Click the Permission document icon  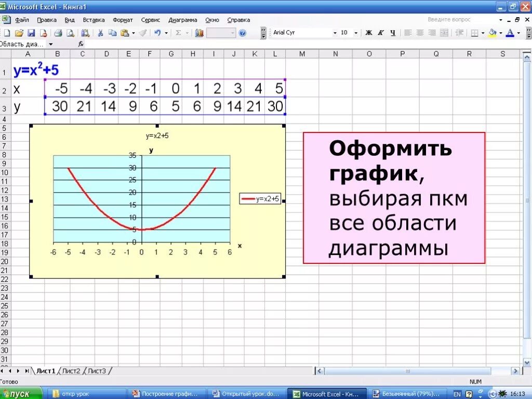click(44, 33)
